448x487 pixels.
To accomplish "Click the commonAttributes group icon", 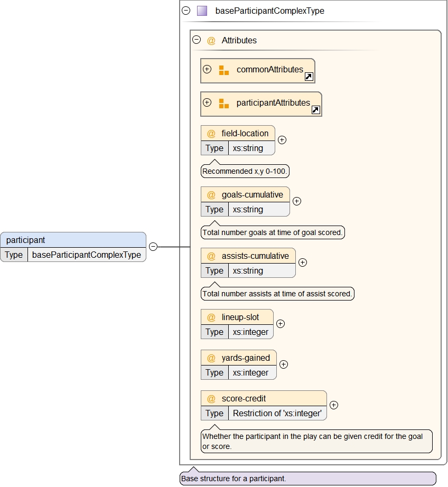I will point(223,70).
